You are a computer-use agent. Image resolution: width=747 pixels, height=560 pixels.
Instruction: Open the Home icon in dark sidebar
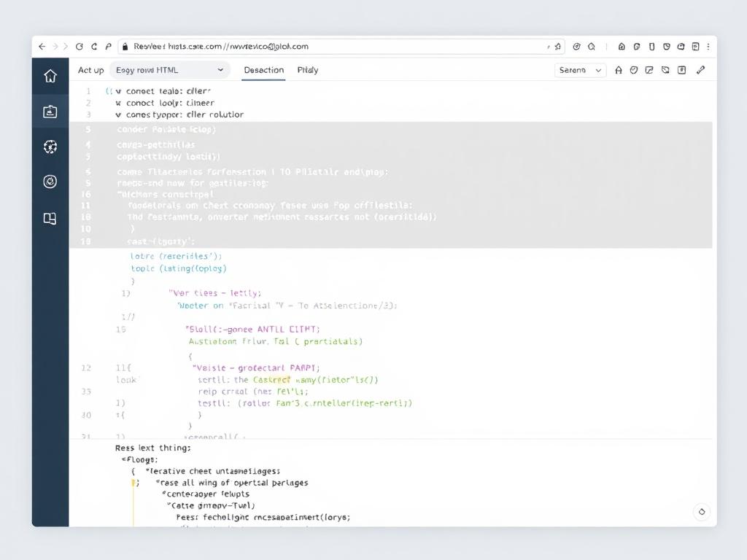(x=50, y=76)
